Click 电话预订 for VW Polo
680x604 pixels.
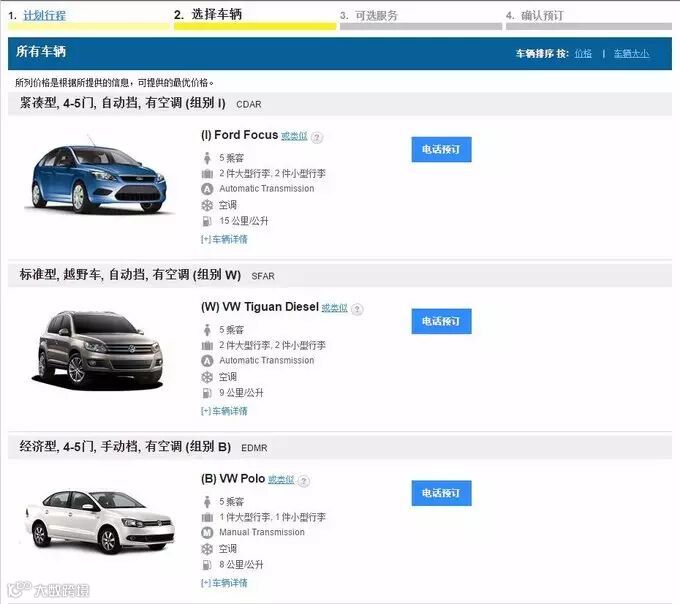tap(441, 493)
